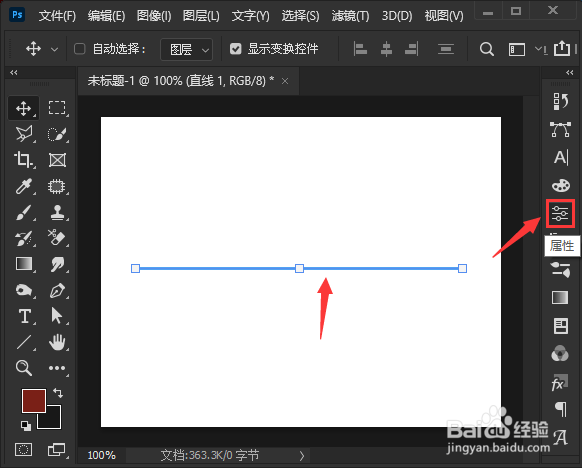The width and height of the screenshot is (582, 468).
Task: Select the Zoom tool in toolbox
Action: [x=24, y=368]
